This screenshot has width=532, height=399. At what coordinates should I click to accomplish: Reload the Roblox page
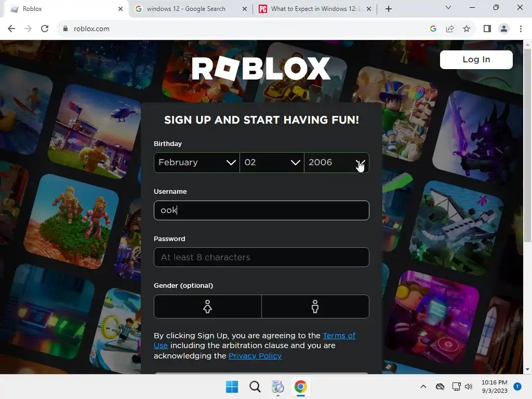click(x=45, y=29)
